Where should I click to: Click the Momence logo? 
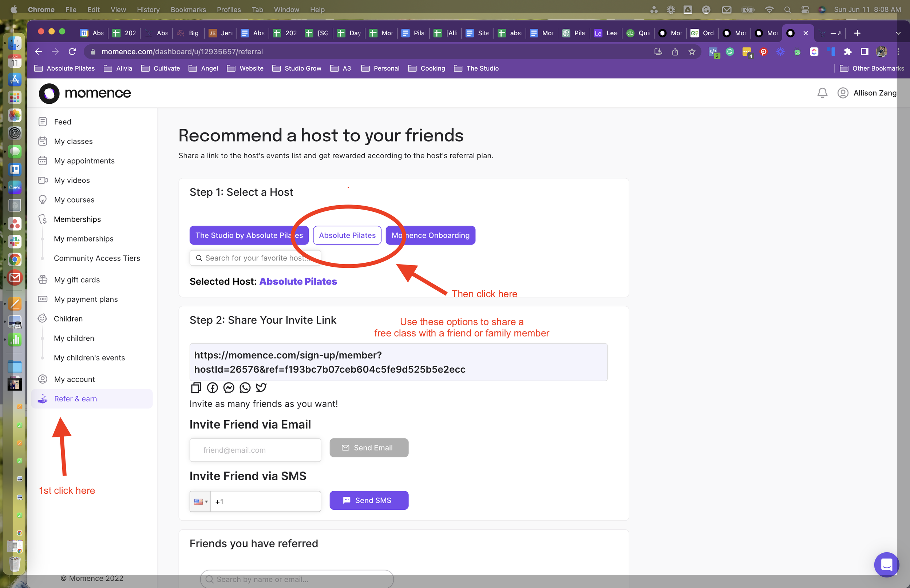tap(85, 93)
